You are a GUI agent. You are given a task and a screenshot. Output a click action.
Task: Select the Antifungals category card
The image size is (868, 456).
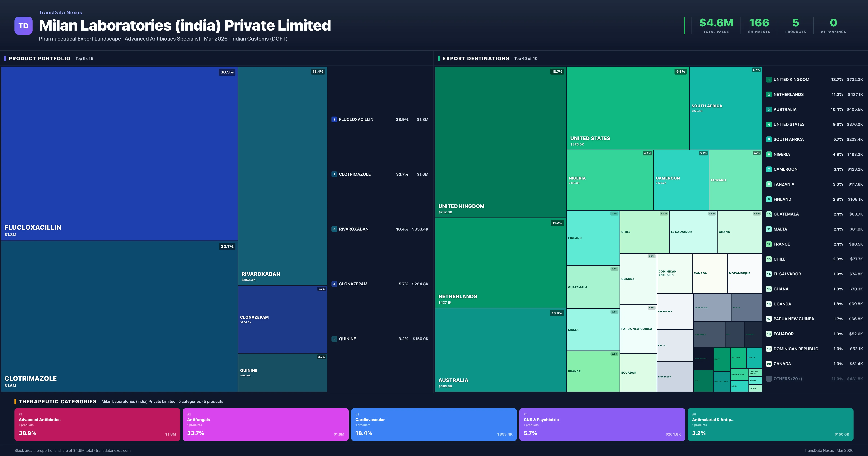pos(265,424)
